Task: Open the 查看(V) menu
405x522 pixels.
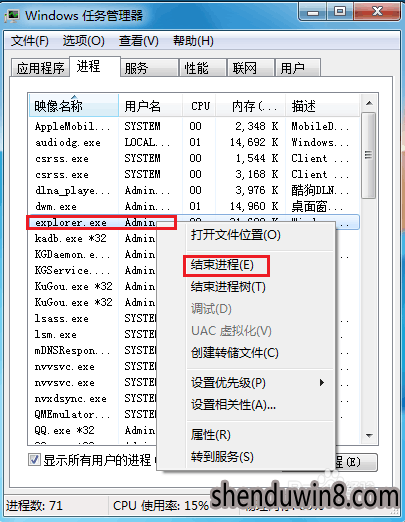Action: [139, 41]
